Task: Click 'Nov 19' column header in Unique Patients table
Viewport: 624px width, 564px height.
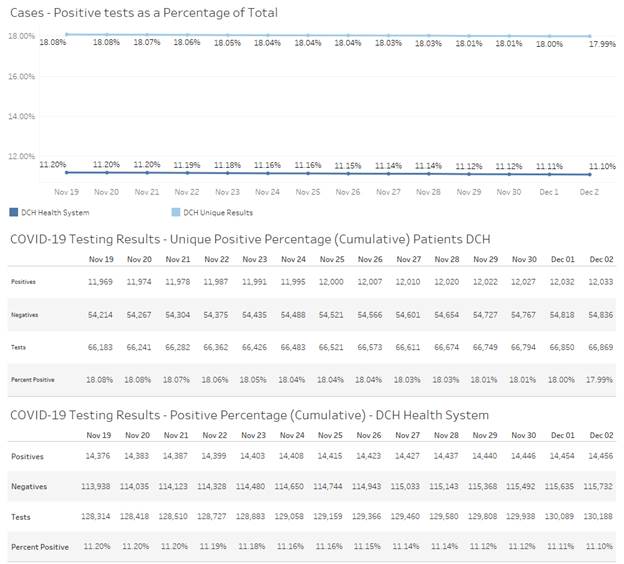Action: [x=101, y=260]
